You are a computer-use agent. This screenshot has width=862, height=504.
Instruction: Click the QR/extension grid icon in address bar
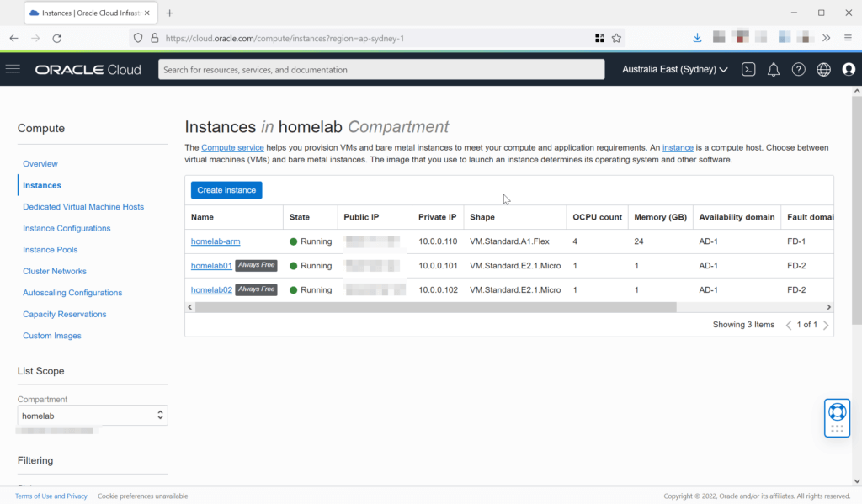599,38
